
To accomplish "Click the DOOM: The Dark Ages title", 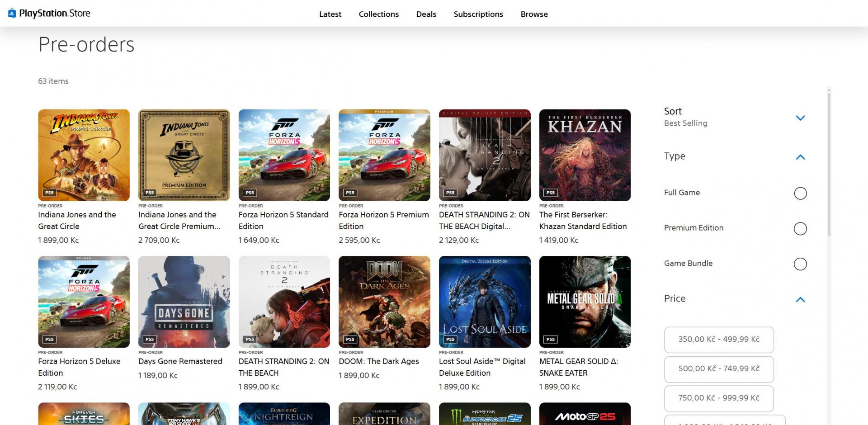I will pyautogui.click(x=379, y=361).
